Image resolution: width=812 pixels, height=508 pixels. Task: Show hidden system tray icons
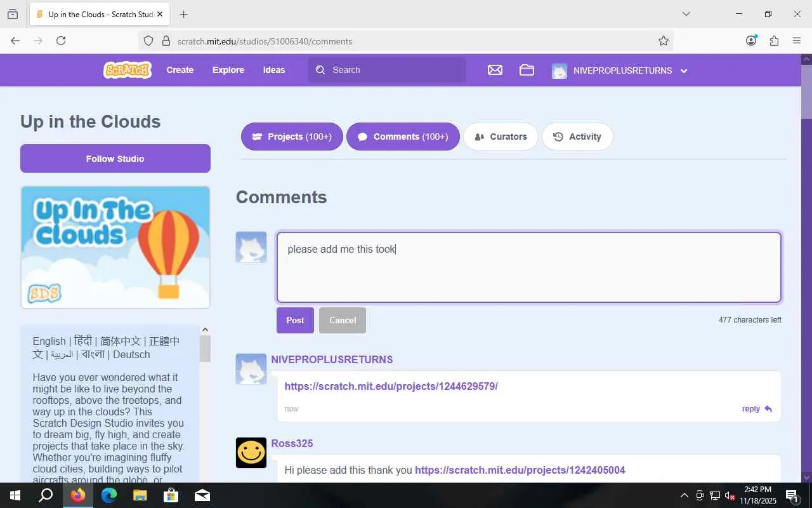pos(684,495)
